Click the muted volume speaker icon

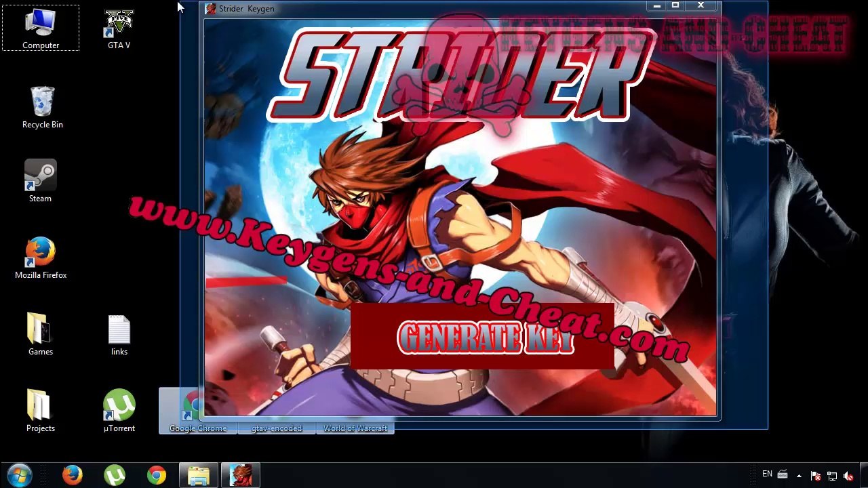pyautogui.click(x=848, y=476)
